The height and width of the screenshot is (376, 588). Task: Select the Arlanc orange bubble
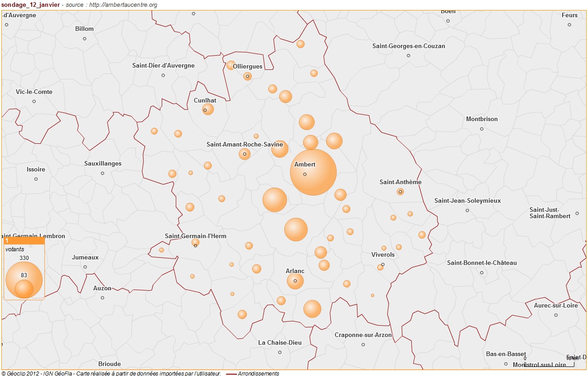tap(295, 281)
